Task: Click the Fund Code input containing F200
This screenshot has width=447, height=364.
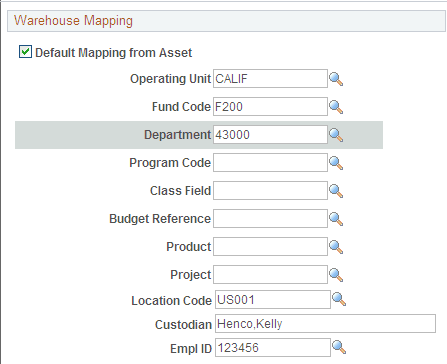Action: pos(270,107)
